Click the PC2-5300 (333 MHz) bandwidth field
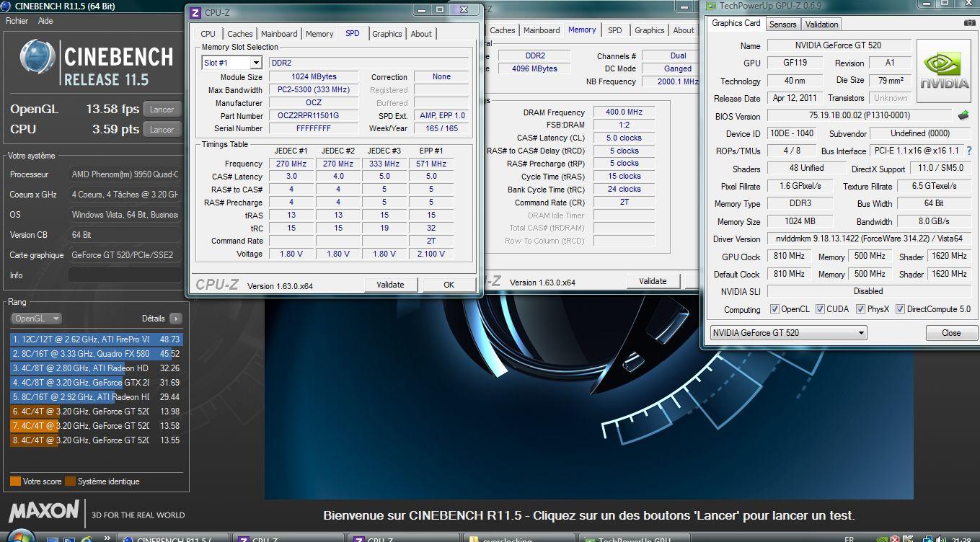 tap(314, 90)
